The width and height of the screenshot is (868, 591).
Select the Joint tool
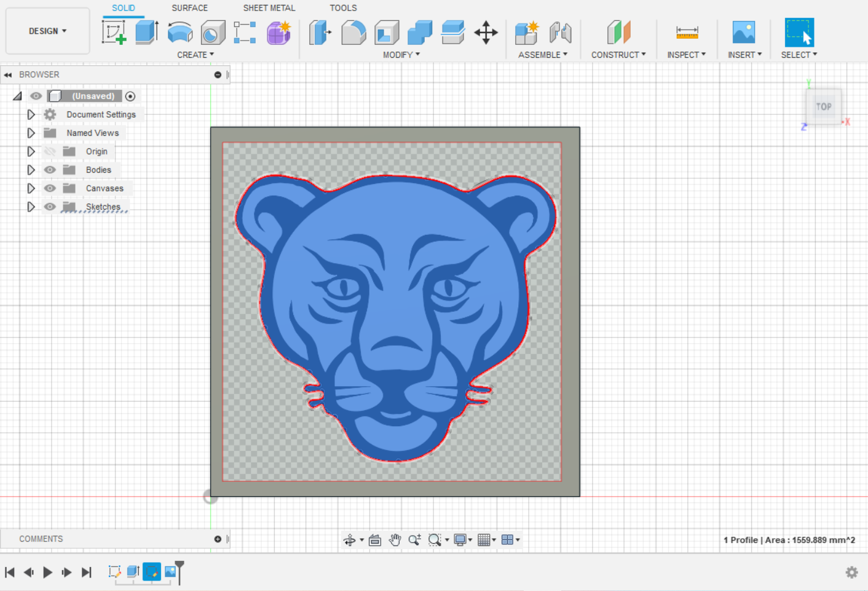560,33
